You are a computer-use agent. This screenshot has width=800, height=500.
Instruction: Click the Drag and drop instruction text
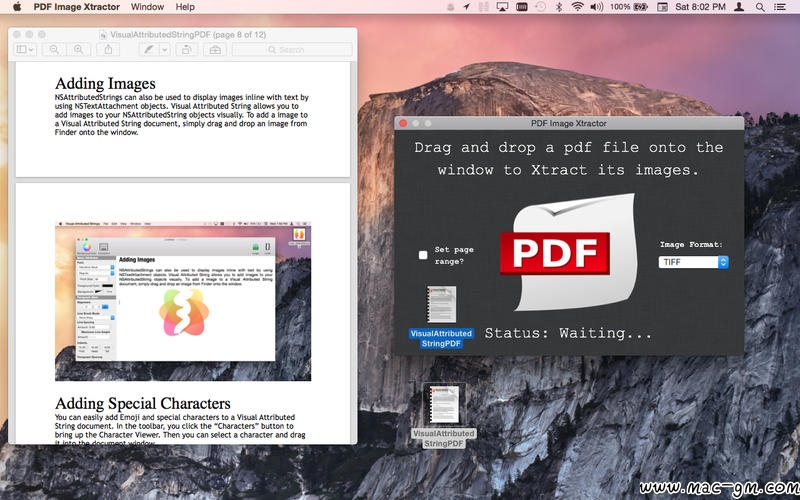coord(568,159)
